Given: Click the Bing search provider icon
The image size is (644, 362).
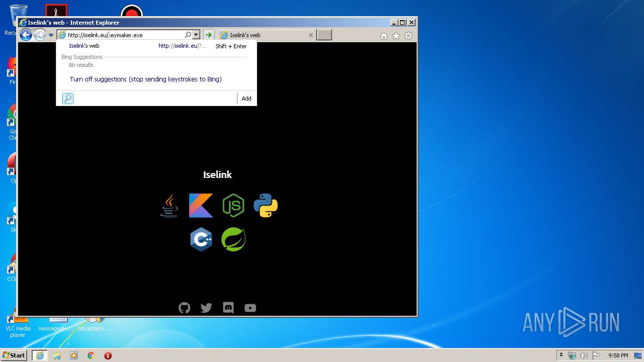Looking at the screenshot, I should pos(68,99).
